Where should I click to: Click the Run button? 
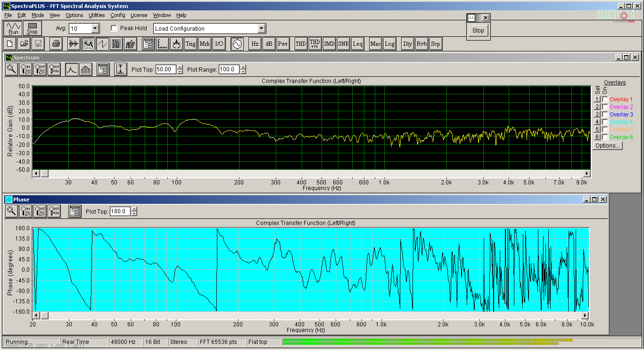[x=13, y=28]
